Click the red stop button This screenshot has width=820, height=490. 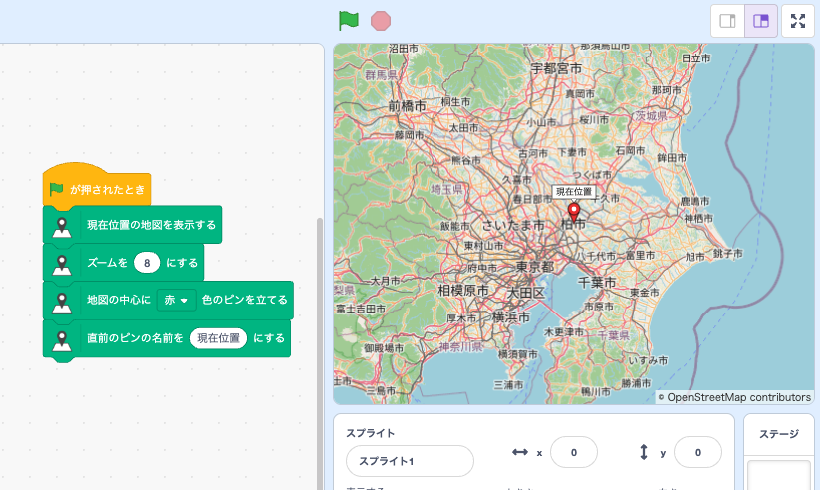[381, 21]
